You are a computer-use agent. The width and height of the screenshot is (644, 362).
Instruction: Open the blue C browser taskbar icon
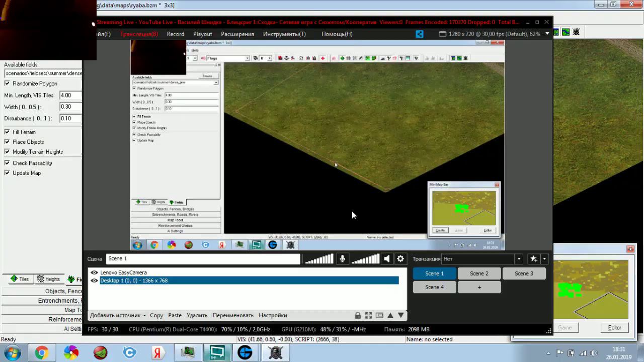129,353
